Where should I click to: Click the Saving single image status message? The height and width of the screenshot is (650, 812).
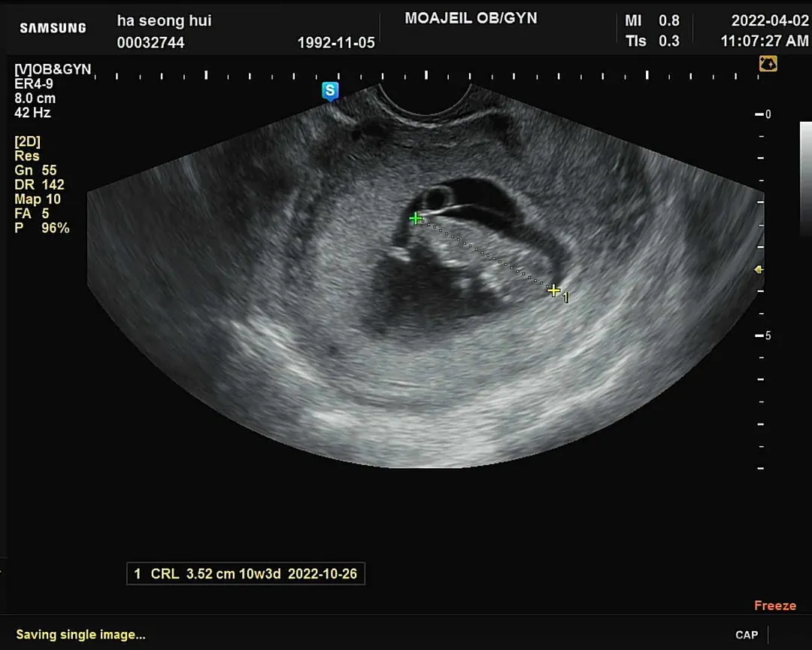80,634
